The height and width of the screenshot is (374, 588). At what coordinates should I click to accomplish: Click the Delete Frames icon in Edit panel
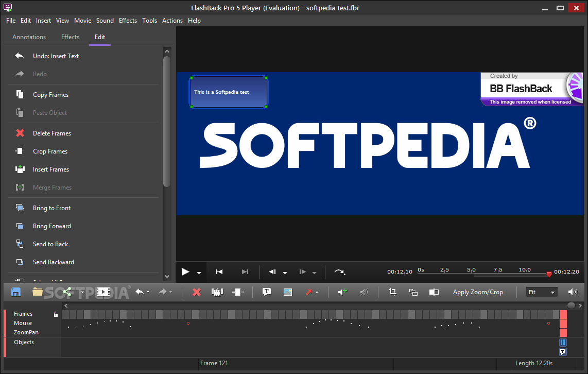(x=20, y=133)
